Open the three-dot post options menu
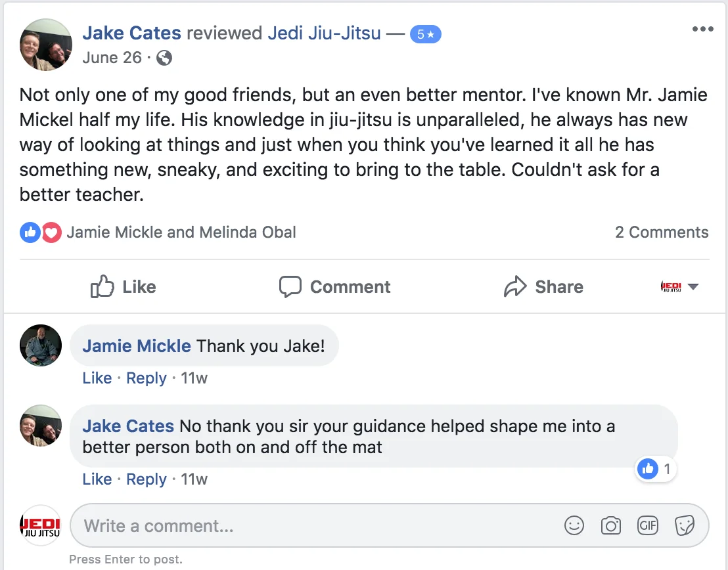This screenshot has height=570, width=728. point(702,29)
